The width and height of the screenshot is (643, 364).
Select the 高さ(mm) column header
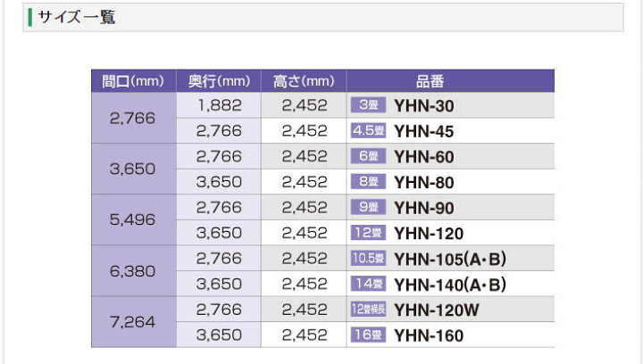click(304, 81)
